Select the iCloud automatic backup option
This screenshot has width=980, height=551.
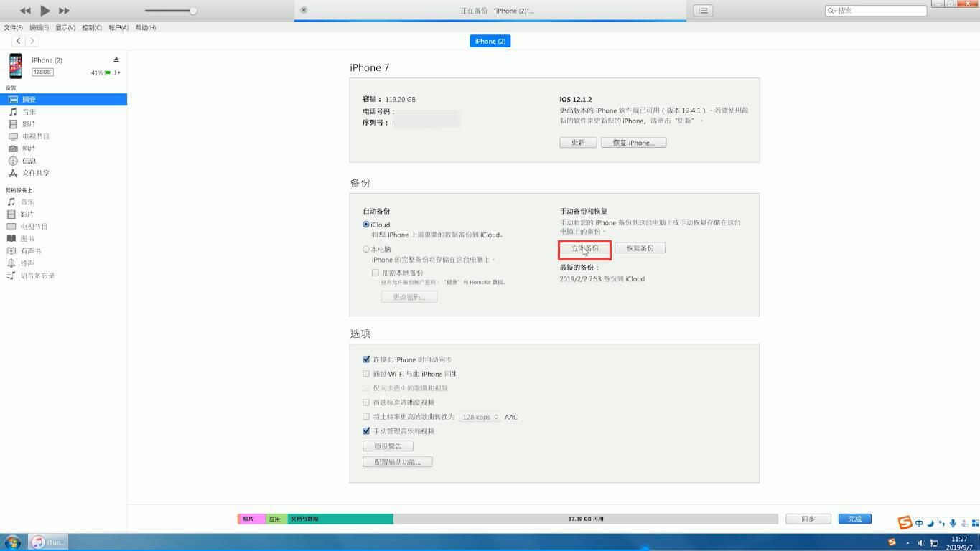click(366, 225)
